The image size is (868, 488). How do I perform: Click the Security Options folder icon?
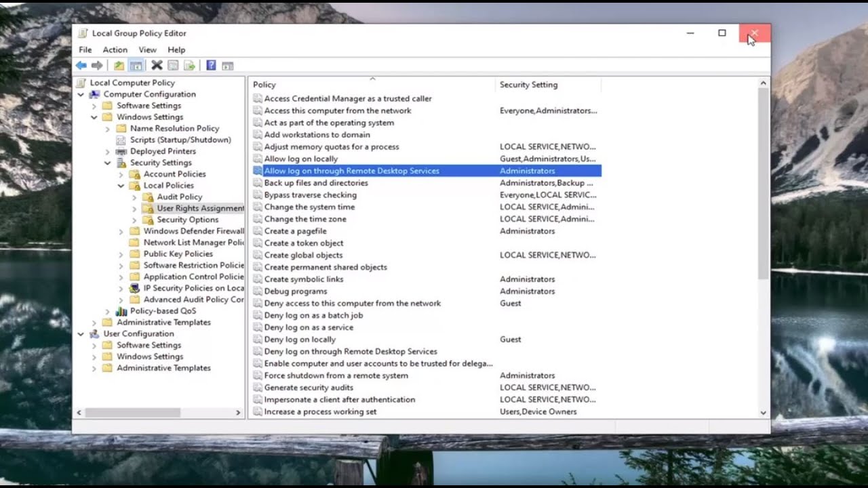click(x=149, y=220)
